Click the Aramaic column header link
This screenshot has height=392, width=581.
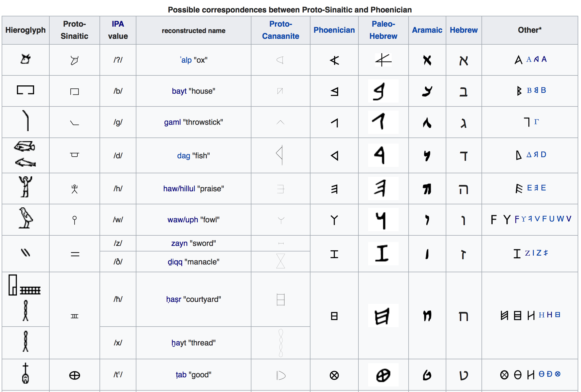[x=427, y=30]
